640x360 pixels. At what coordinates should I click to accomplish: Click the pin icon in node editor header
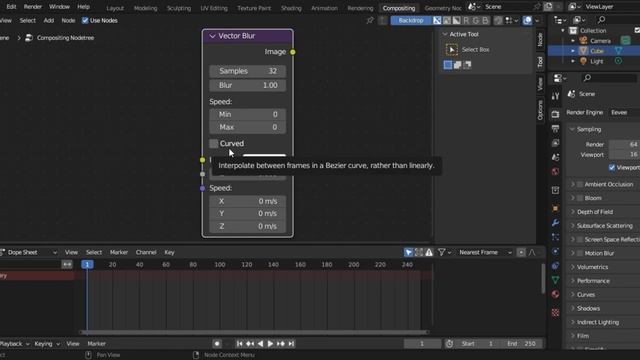click(x=370, y=20)
